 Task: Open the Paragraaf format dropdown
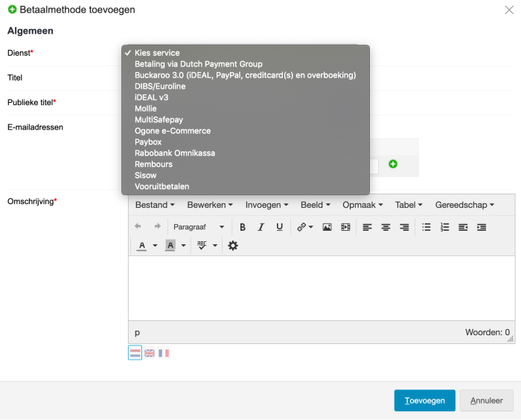tap(199, 227)
